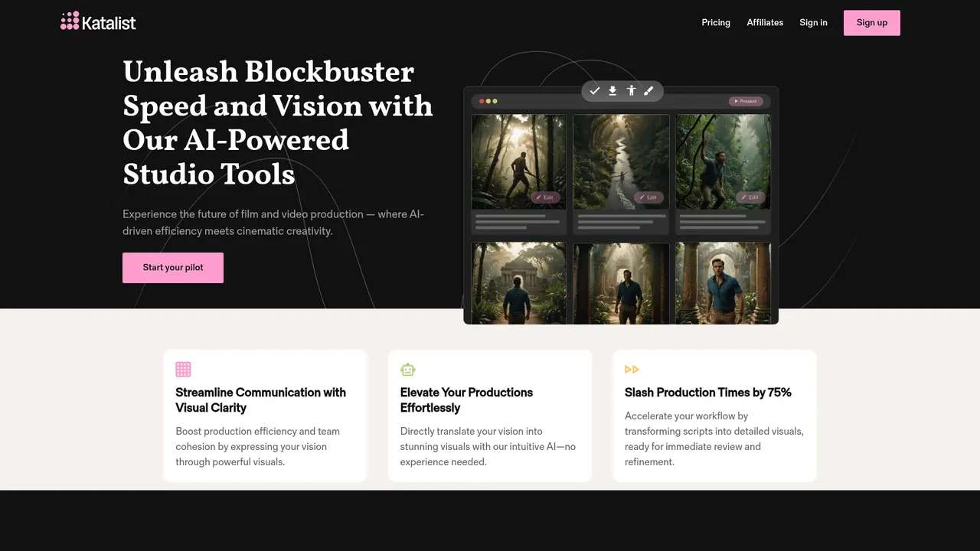Click the red dot in mockup window
The image size is (980, 551).
tap(482, 101)
